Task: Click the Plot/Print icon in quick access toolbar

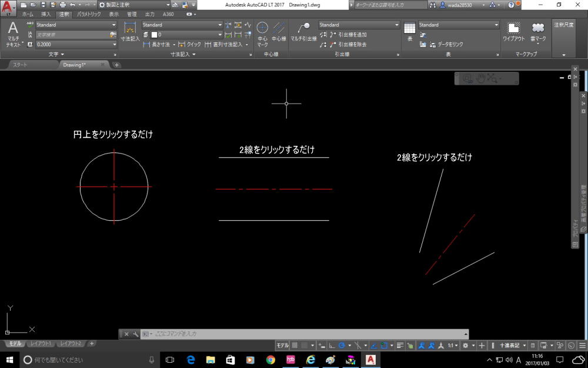Action: pos(63,5)
